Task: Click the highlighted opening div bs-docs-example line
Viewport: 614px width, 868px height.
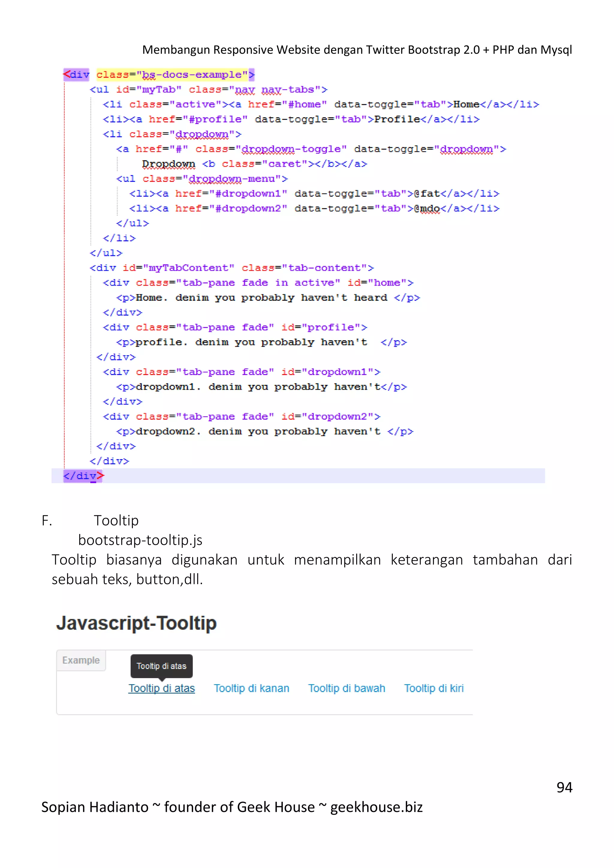Action: coord(159,74)
